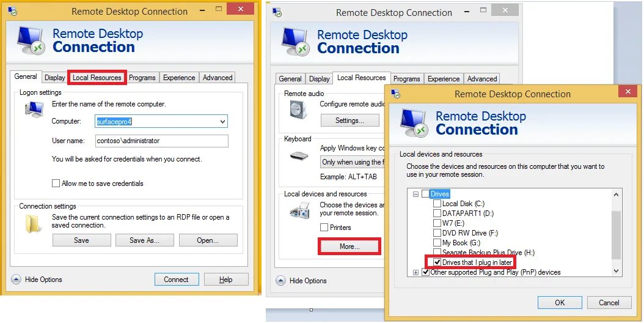
Task: Click the Save connection settings button
Action: [81, 240]
